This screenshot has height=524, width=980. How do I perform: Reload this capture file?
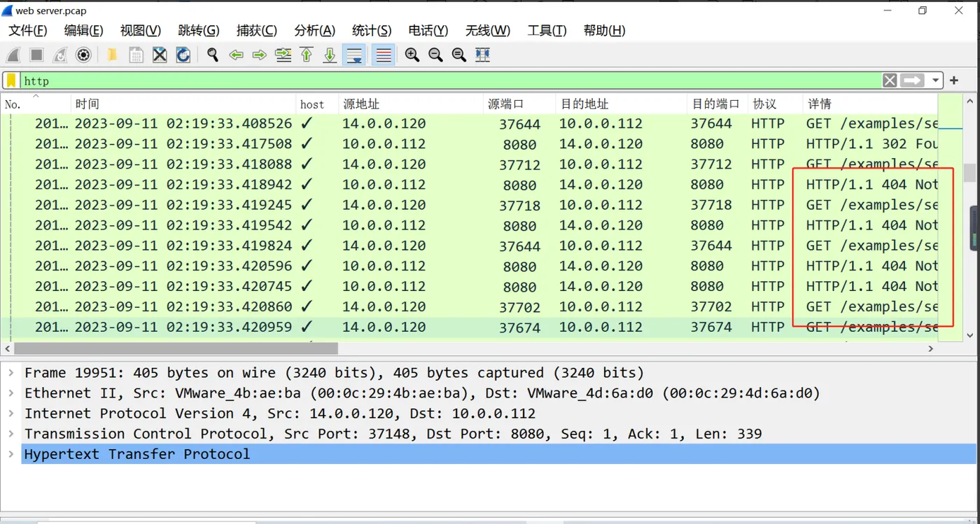(183, 55)
